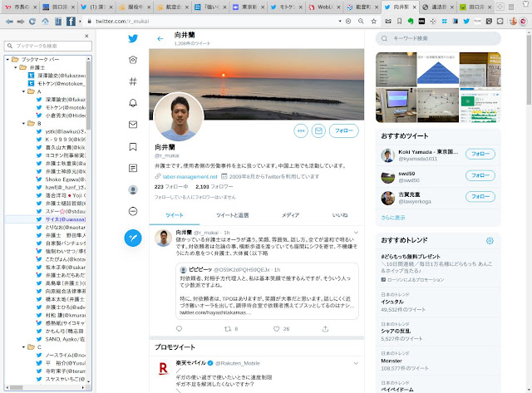
Task: Open the address bar dropdown arrow
Action: (x=340, y=22)
